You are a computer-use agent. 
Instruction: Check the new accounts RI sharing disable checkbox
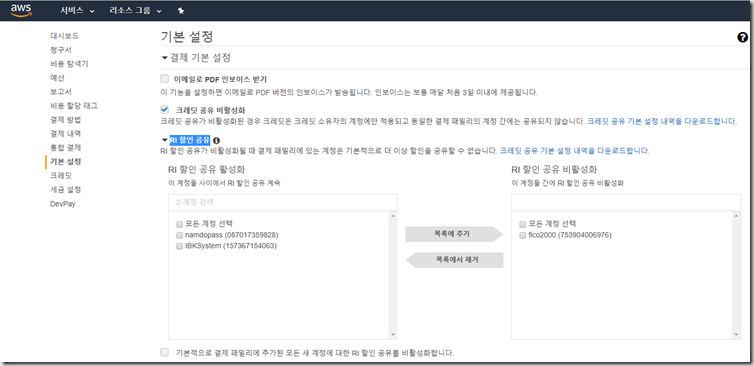click(x=165, y=353)
